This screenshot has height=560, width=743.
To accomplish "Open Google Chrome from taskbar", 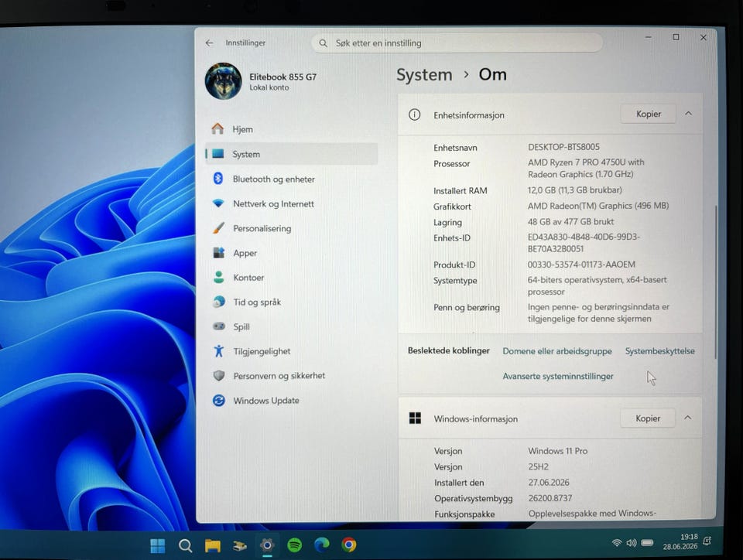I will [349, 545].
